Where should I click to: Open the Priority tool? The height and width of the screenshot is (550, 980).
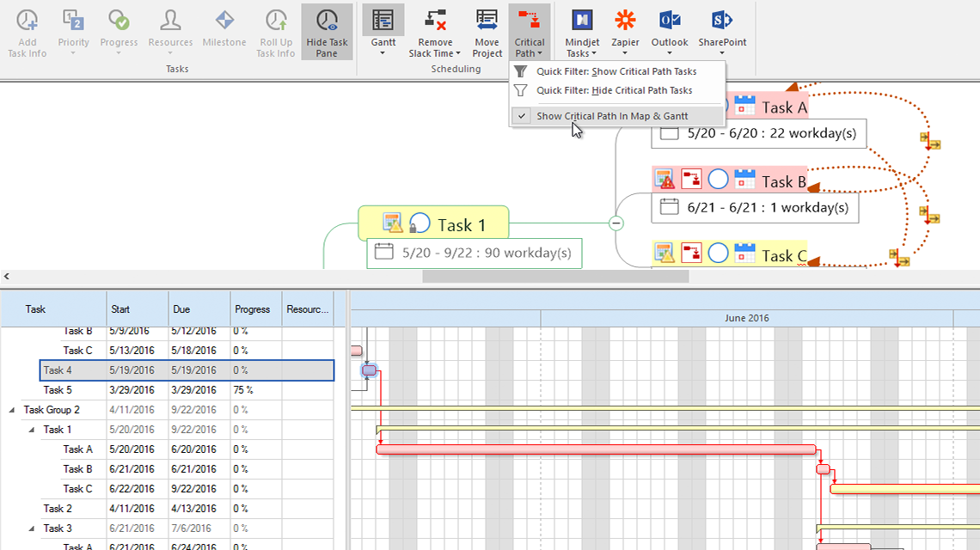tap(74, 27)
